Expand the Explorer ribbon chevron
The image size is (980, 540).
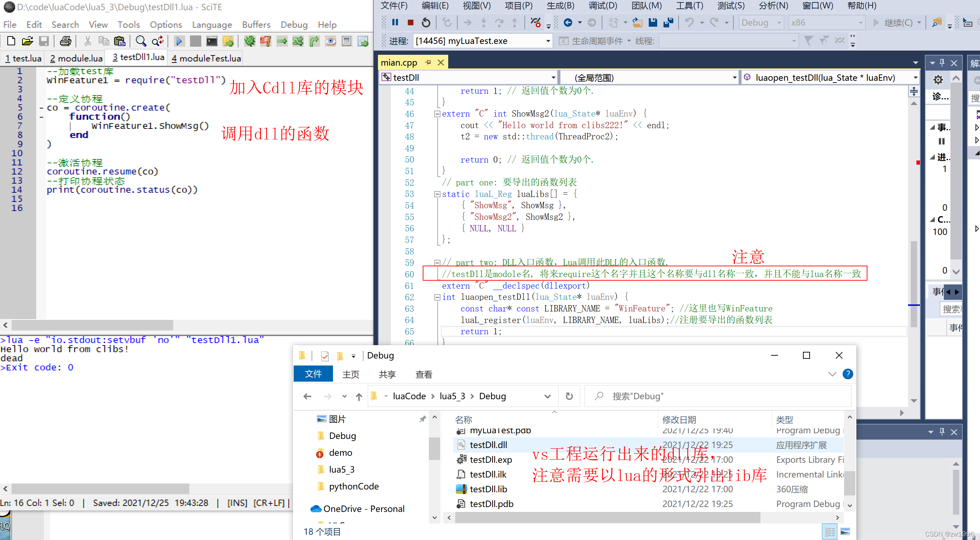tap(832, 374)
